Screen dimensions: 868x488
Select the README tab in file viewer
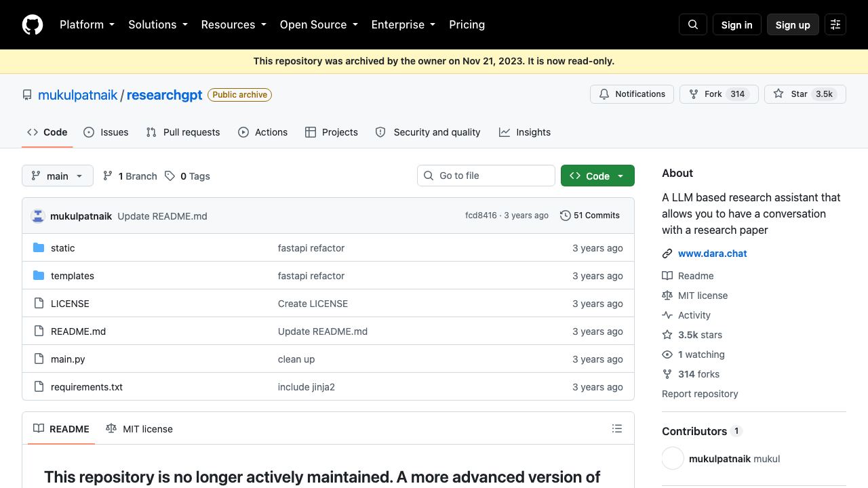click(x=61, y=429)
